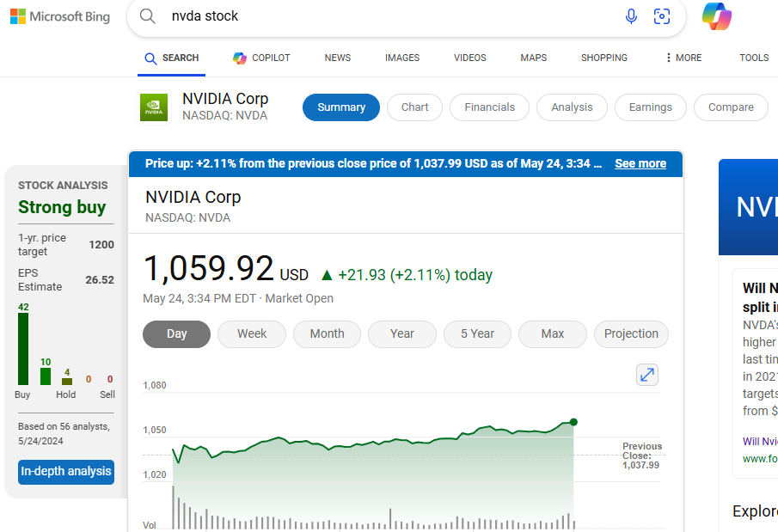Switch chart range to Week
This screenshot has height=532, width=778.
point(252,334)
